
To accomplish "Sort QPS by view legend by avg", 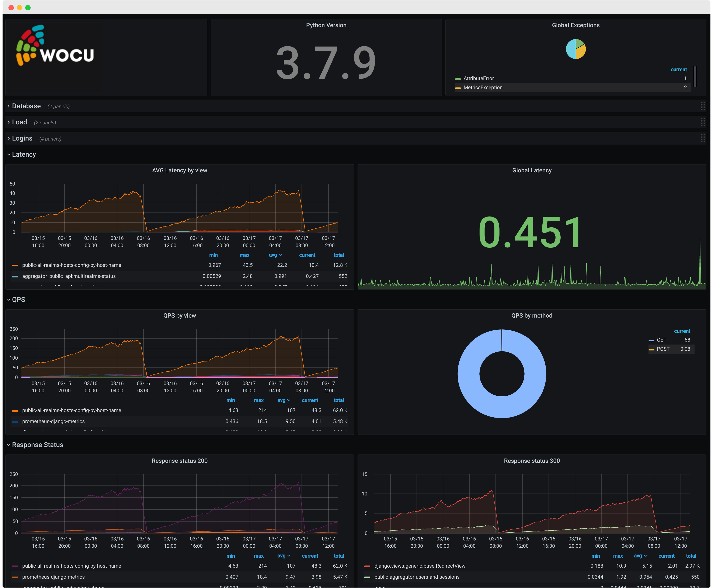I will coord(284,400).
